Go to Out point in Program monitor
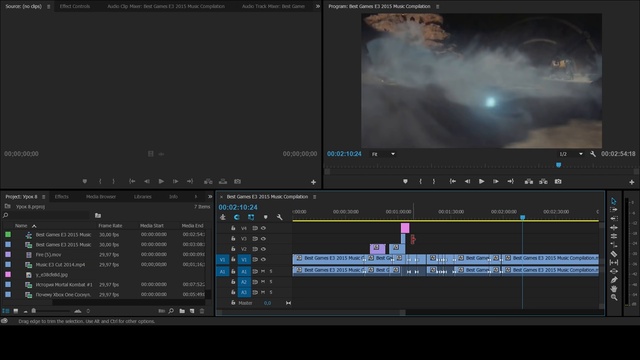The width and height of the screenshot is (640, 360). coord(511,181)
